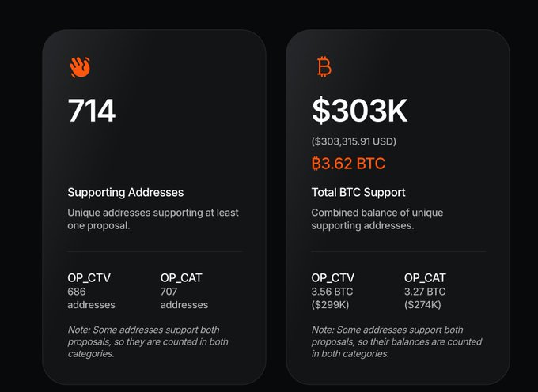Click the large 714 number
Screen dimensions: 538x392
click(x=92, y=111)
